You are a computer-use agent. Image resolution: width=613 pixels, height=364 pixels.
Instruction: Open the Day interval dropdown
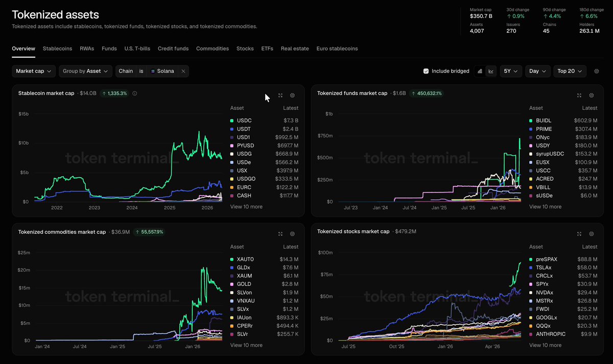(x=537, y=71)
